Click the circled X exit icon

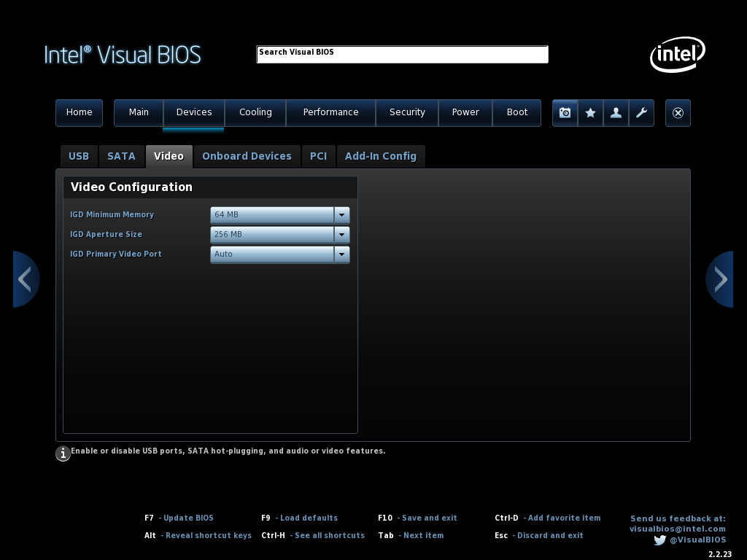678,113
